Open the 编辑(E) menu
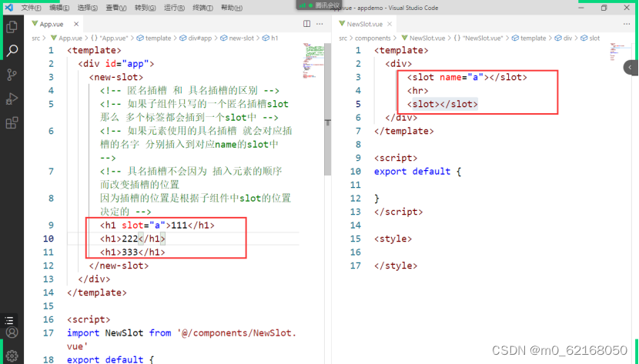This screenshot has width=639, height=364. [x=59, y=8]
